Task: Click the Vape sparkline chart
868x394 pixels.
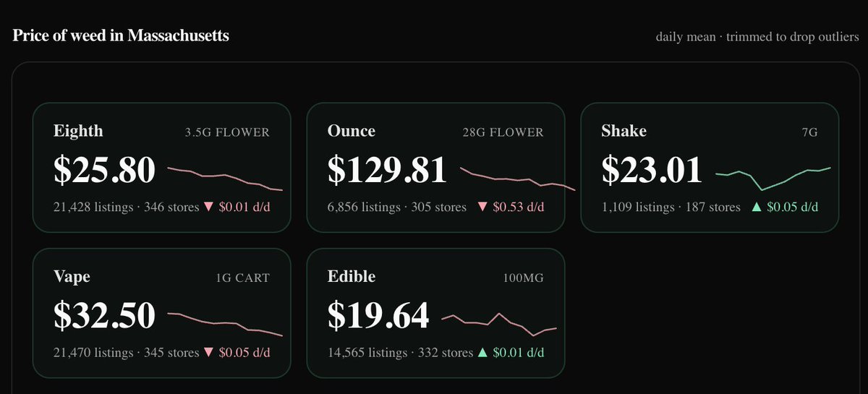Action: [x=225, y=325]
